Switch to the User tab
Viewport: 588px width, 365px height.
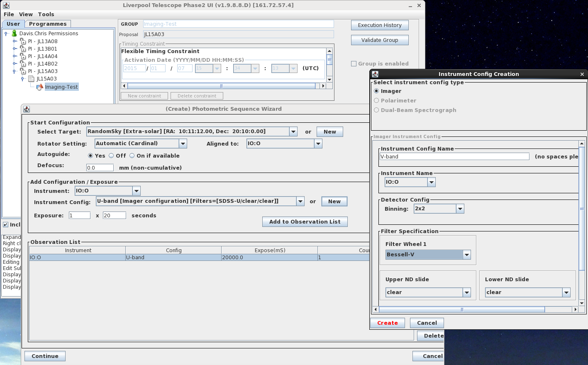13,24
